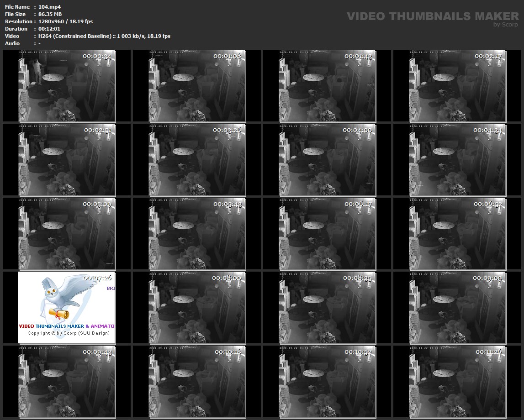Select the thumbnail stamped 00:02:17
Image resolution: width=524 pixels, height=420 pixels.
coord(457,86)
